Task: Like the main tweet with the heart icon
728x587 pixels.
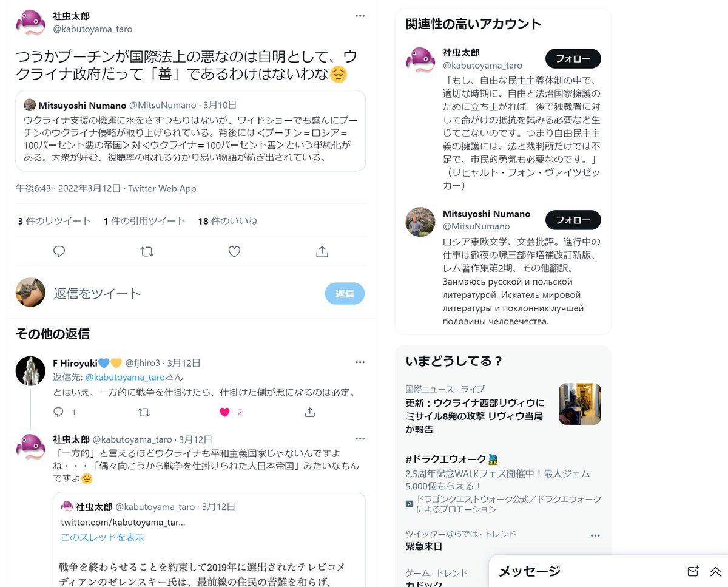Action: [234, 251]
